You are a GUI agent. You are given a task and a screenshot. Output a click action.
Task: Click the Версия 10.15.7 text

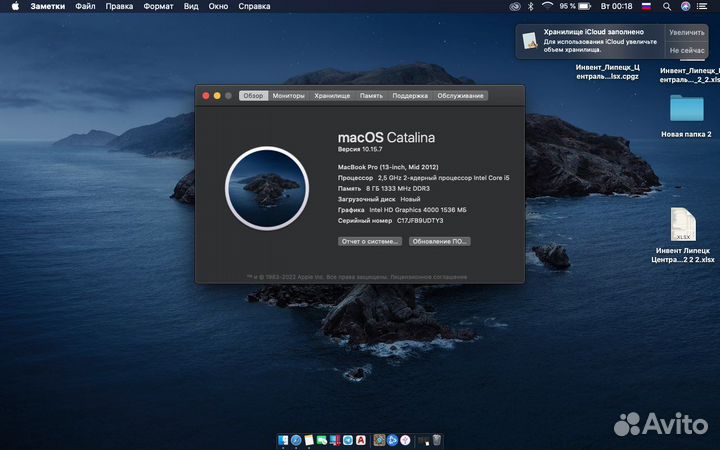tap(360, 149)
